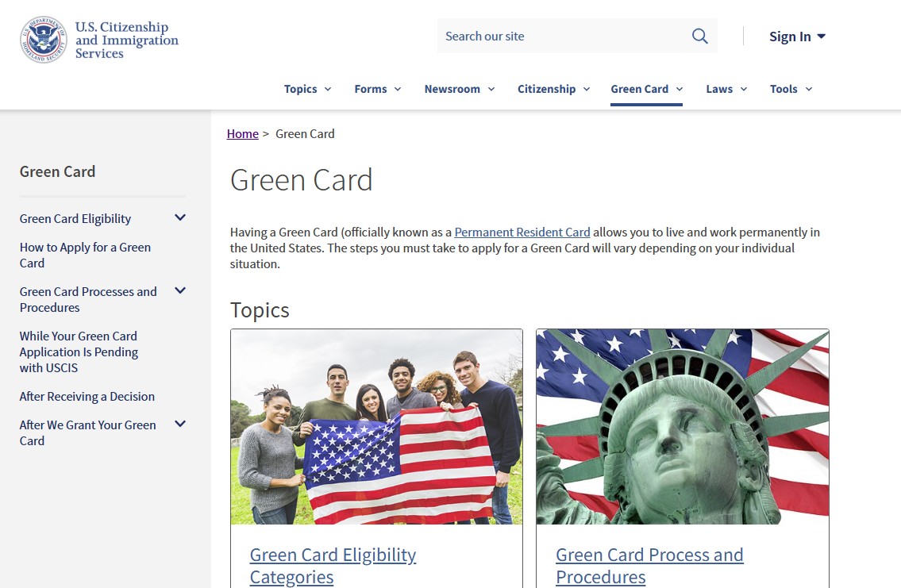
Task: Open the Forms navigation menu
Action: pos(378,89)
